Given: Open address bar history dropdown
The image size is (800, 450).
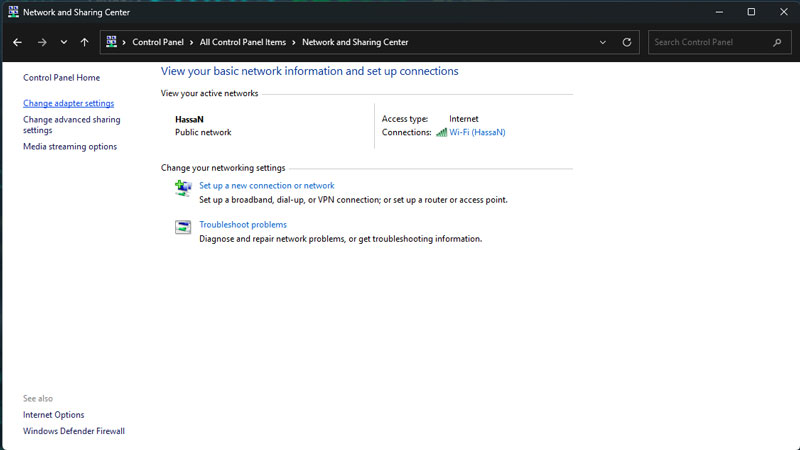Looking at the screenshot, I should pos(603,42).
